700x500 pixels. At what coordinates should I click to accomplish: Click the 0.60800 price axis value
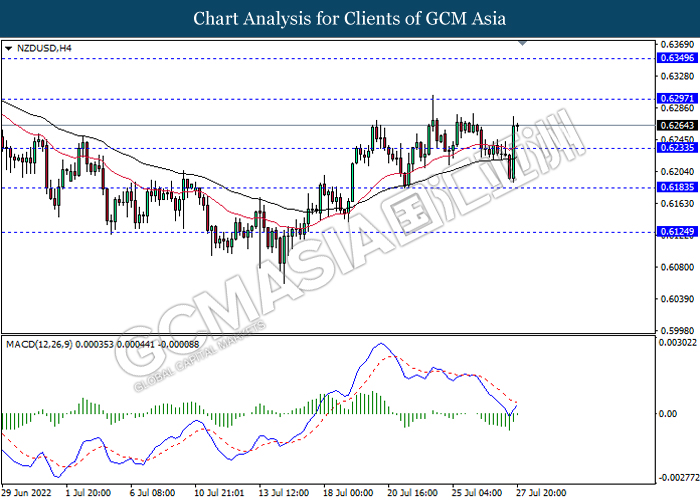[677, 267]
